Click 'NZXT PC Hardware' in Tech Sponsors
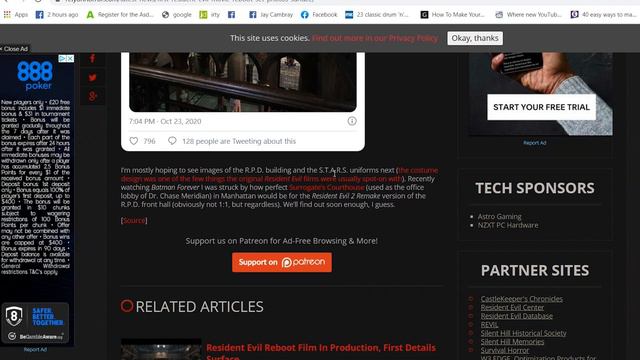Viewport: 640px width, 360px height. [508, 225]
